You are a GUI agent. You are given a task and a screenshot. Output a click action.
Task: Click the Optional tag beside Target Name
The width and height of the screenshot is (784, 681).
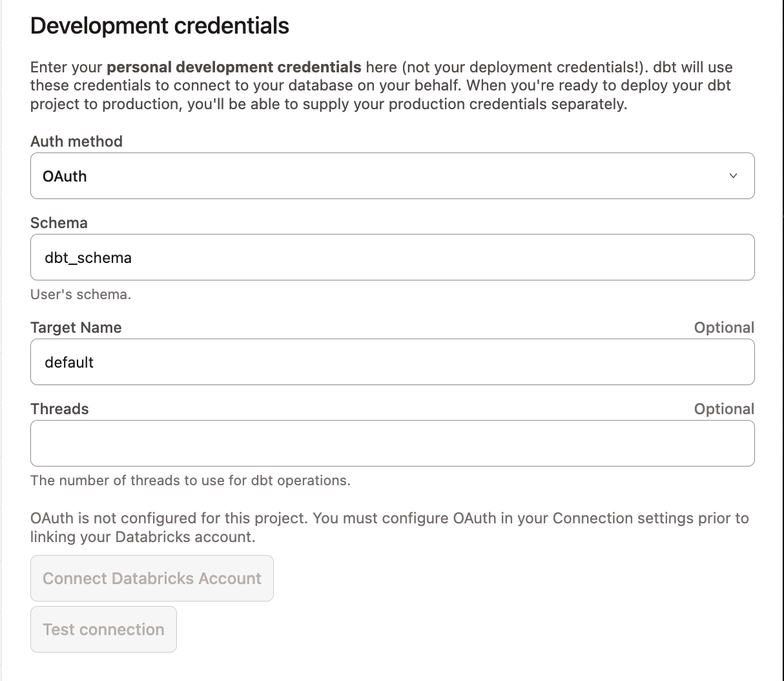[x=723, y=328]
